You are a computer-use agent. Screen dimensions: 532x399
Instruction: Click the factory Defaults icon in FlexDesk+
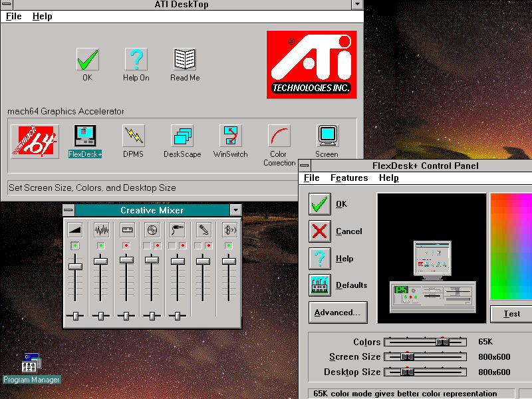[320, 285]
